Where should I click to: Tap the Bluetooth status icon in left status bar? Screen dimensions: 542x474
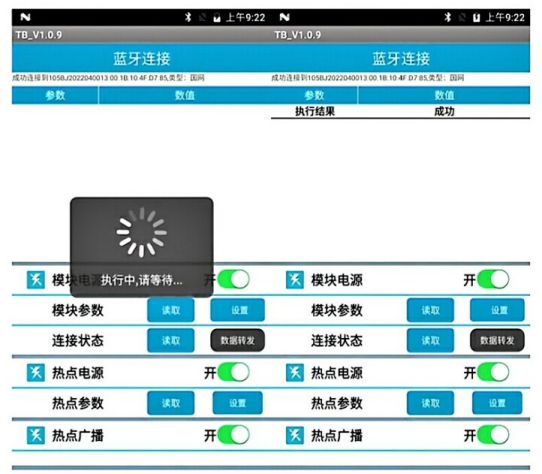point(188,17)
